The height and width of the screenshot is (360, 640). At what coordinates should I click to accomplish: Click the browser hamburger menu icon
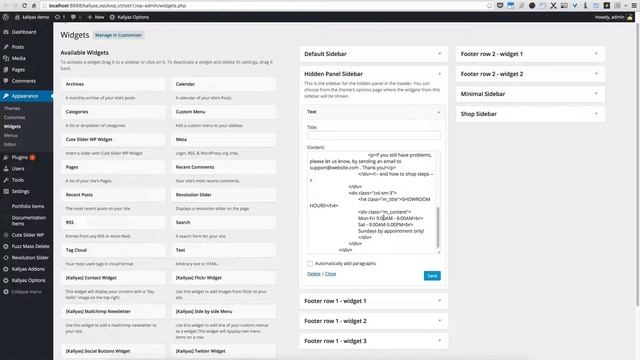(634, 6)
